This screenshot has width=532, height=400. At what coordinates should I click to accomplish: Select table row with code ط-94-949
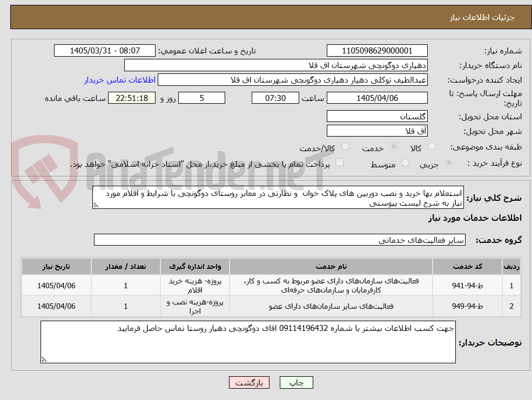tap(271, 306)
